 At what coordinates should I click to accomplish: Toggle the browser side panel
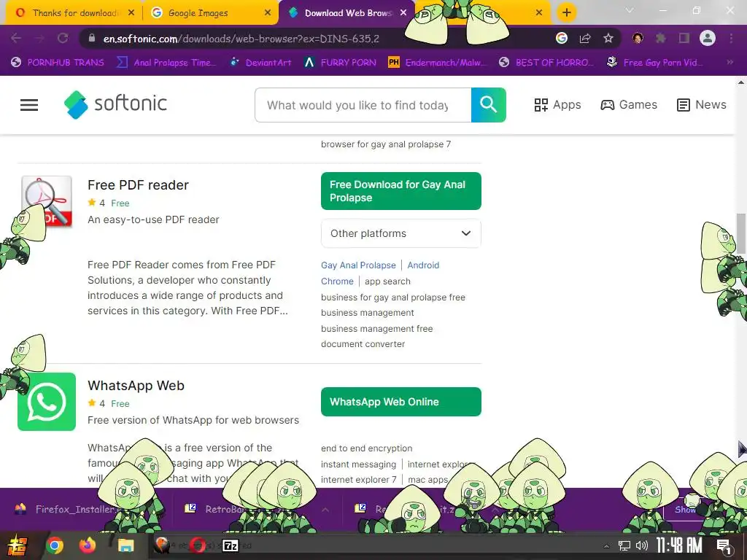(684, 38)
